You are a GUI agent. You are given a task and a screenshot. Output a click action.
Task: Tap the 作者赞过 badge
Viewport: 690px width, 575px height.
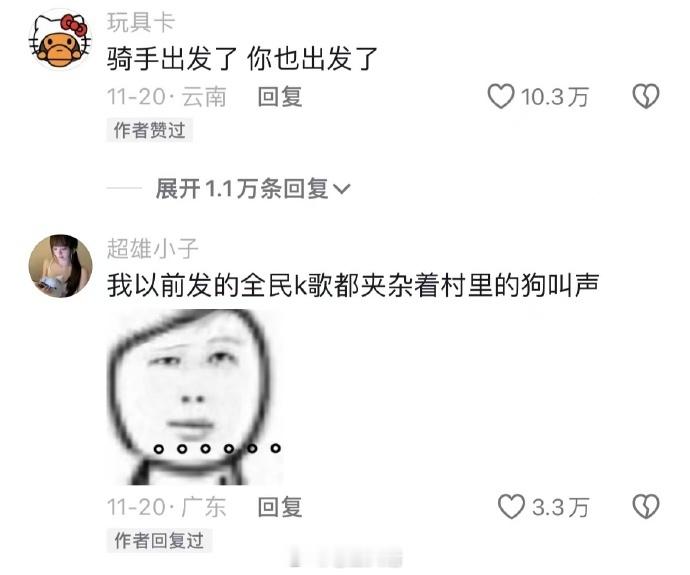(x=150, y=130)
